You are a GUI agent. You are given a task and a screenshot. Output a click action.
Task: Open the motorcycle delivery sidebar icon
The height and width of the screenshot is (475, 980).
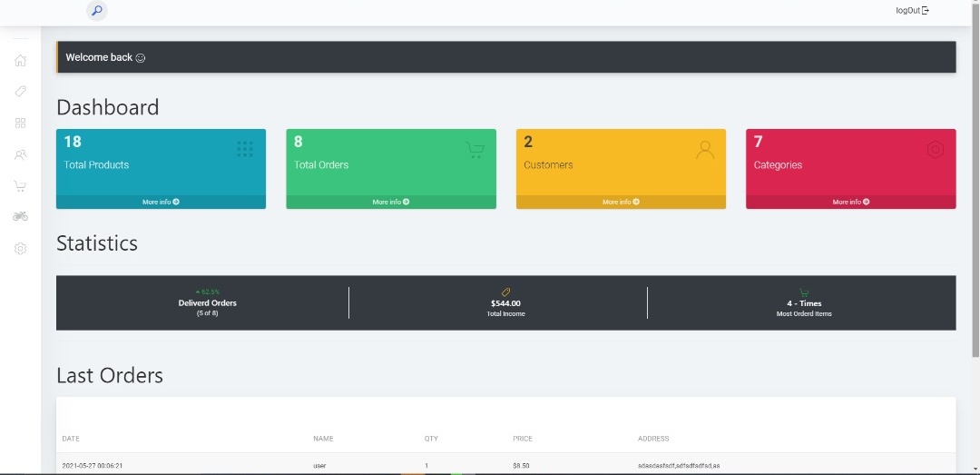20,216
